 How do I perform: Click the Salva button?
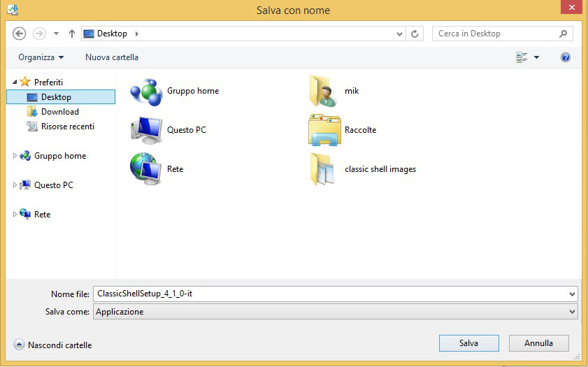tap(468, 343)
